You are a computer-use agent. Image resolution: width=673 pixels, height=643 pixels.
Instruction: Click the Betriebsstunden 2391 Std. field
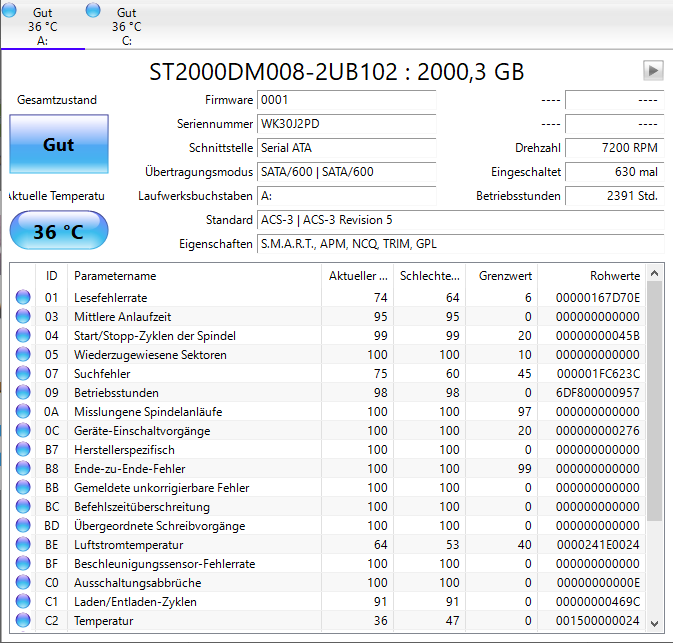[614, 196]
